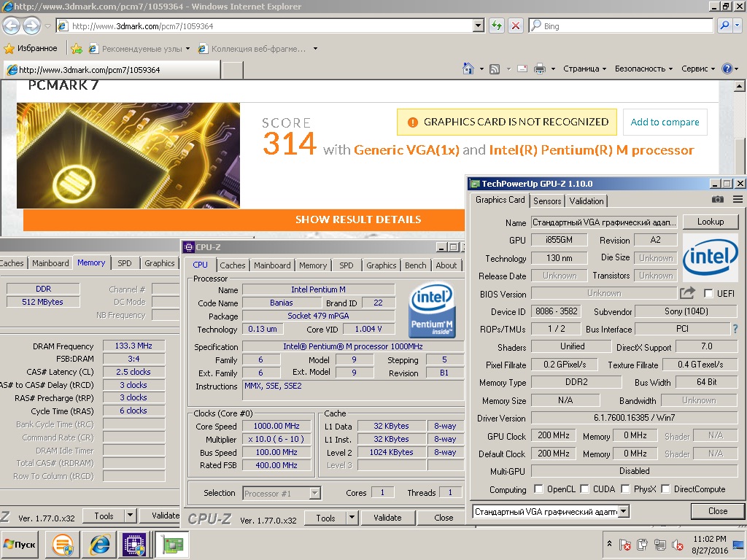Toggle the PhysX checkbox
The height and width of the screenshot is (560, 747).
[x=625, y=489]
